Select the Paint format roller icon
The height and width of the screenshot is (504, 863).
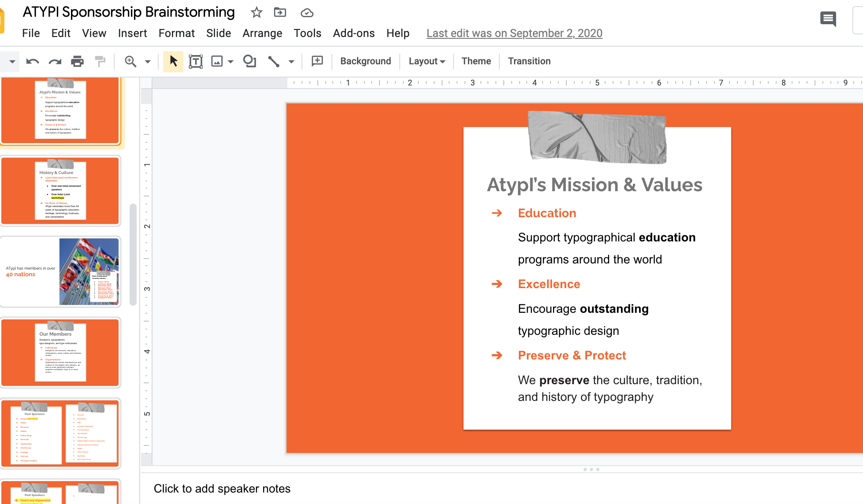pos(100,61)
